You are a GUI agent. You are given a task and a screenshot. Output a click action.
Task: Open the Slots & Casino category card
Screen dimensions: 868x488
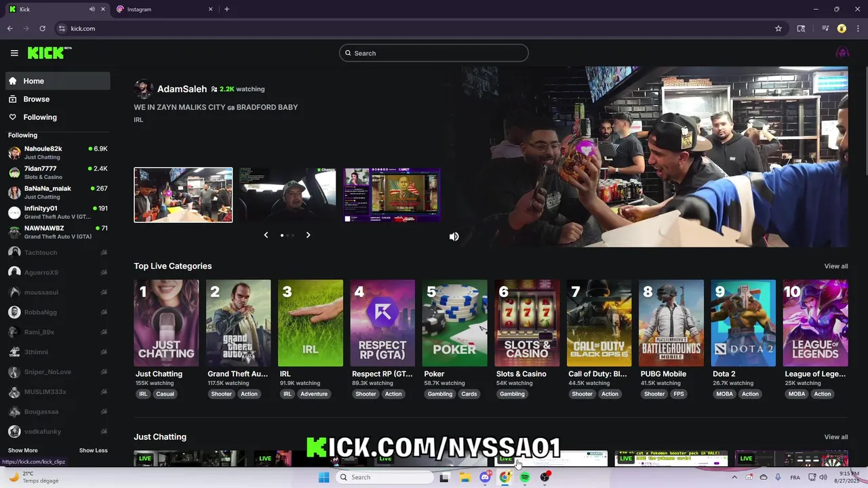[527, 323]
